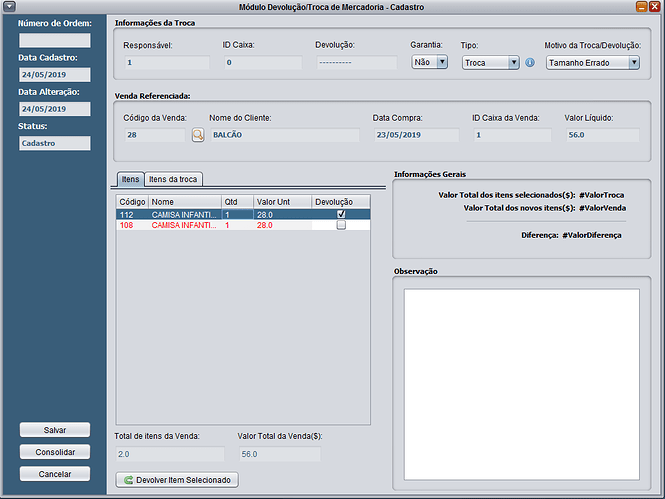Click the Data Alteração field
665x499 pixels.
tap(55, 109)
